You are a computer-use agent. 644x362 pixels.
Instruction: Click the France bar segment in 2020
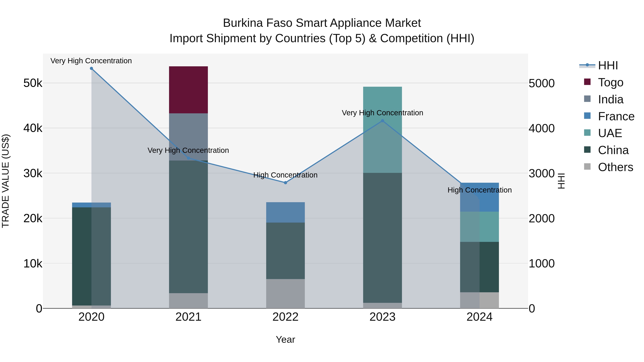coord(91,205)
